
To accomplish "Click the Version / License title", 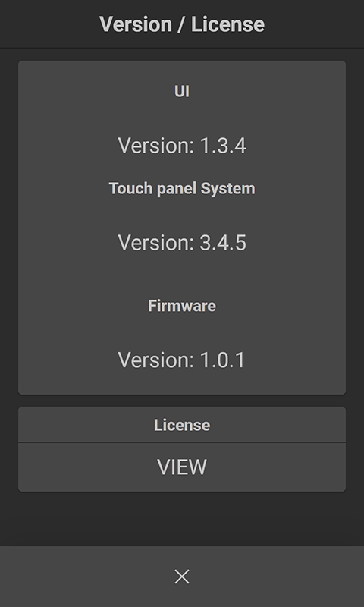I will click(182, 24).
